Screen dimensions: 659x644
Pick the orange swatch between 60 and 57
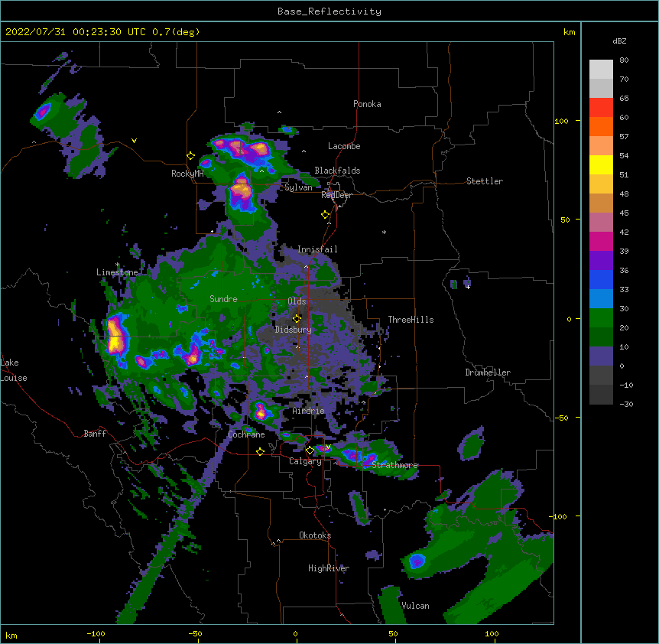601,126
